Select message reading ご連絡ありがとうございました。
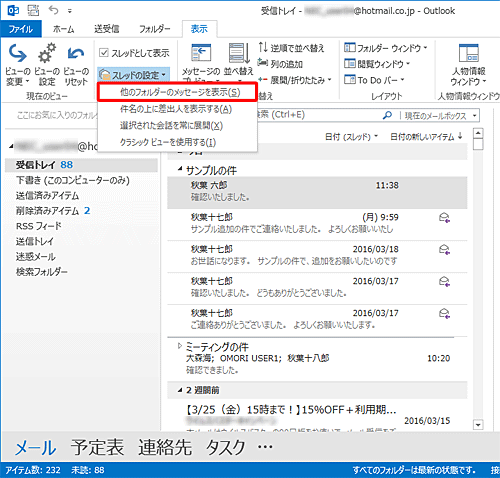The height and width of the screenshot is (478, 500). coord(317,320)
